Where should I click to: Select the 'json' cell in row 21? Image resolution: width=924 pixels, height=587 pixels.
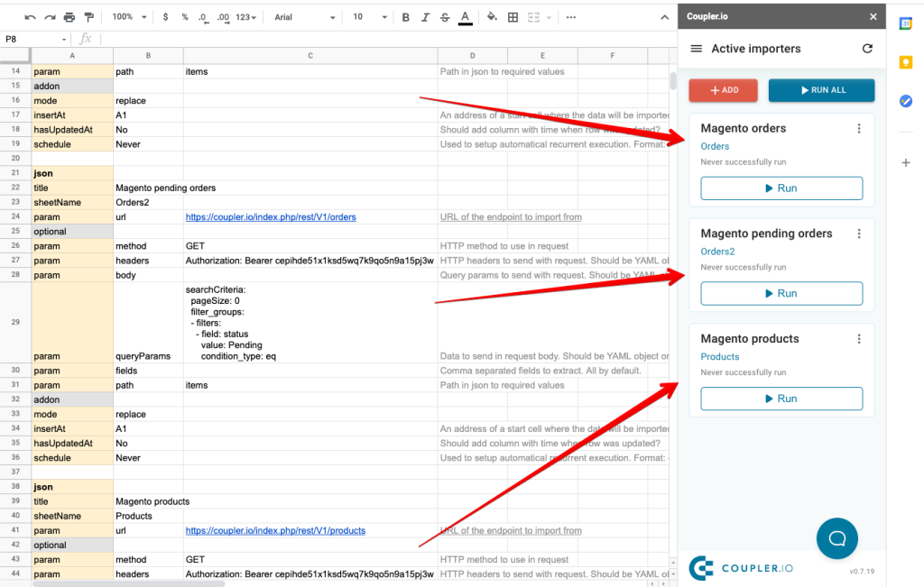point(72,173)
